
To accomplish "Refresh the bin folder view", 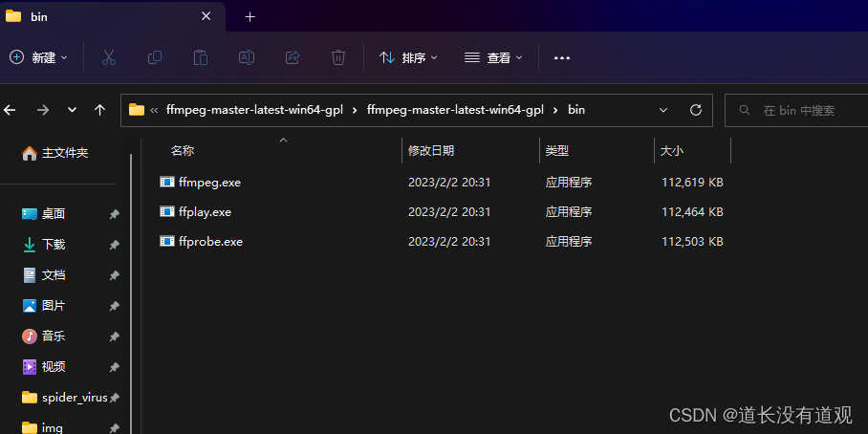I will [x=696, y=110].
